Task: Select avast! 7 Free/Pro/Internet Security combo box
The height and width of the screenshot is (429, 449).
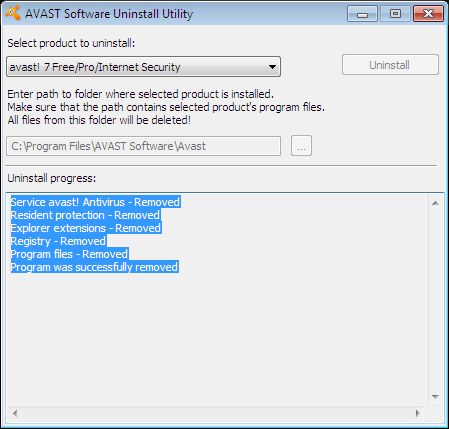Action: [x=143, y=67]
